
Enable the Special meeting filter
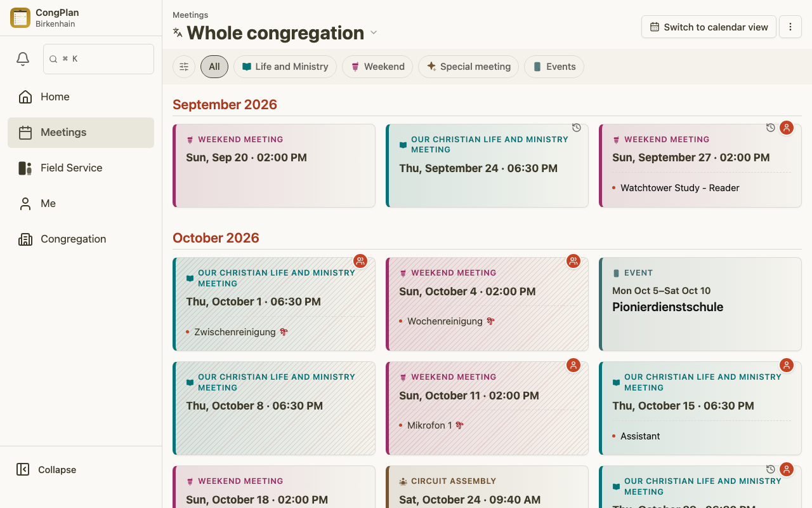(x=468, y=67)
